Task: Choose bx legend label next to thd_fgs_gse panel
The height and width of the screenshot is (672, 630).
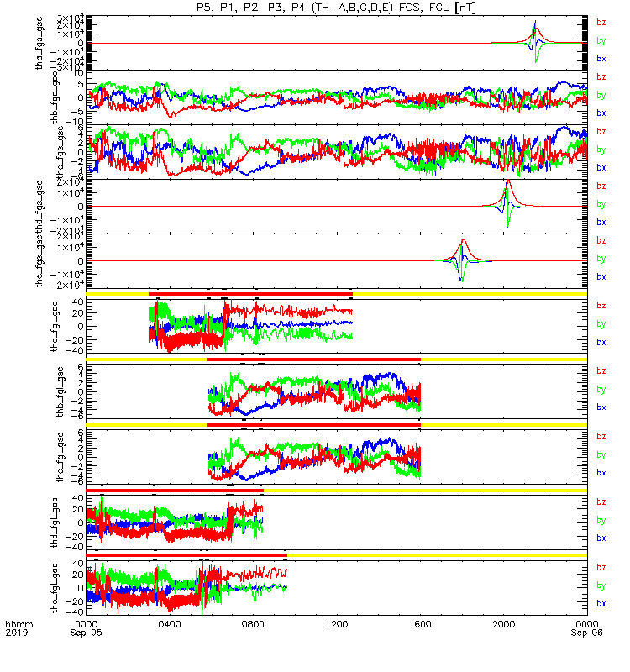Action: [601, 222]
